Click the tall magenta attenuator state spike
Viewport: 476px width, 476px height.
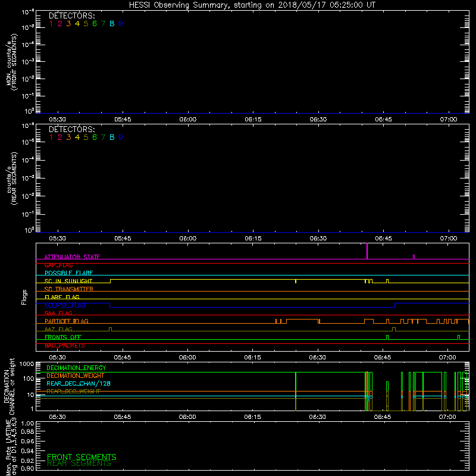point(367,251)
